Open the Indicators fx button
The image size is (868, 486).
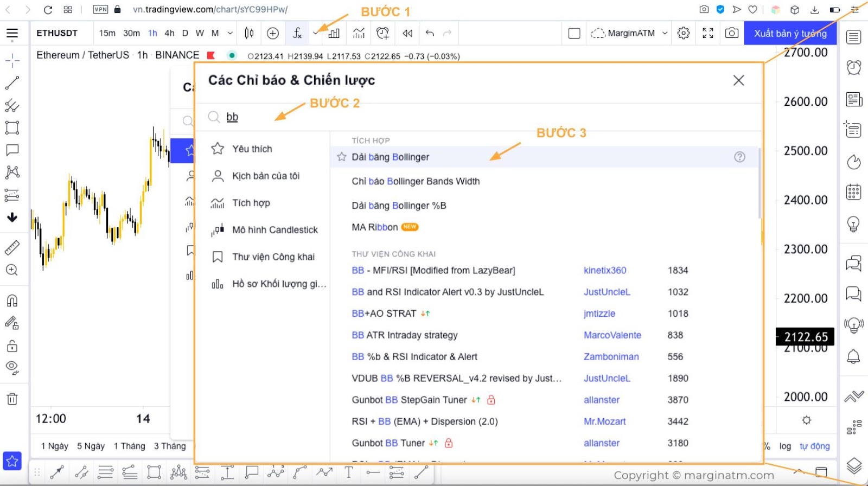coord(297,33)
